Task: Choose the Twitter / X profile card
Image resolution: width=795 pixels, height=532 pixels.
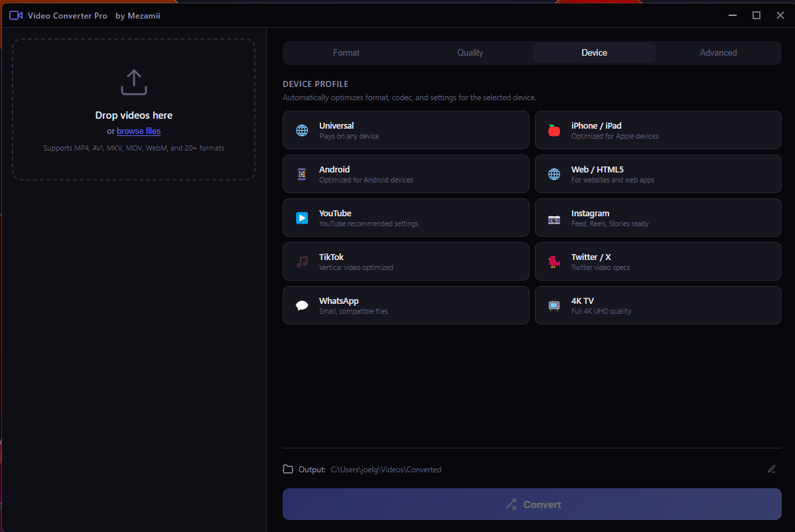Action: [658, 261]
